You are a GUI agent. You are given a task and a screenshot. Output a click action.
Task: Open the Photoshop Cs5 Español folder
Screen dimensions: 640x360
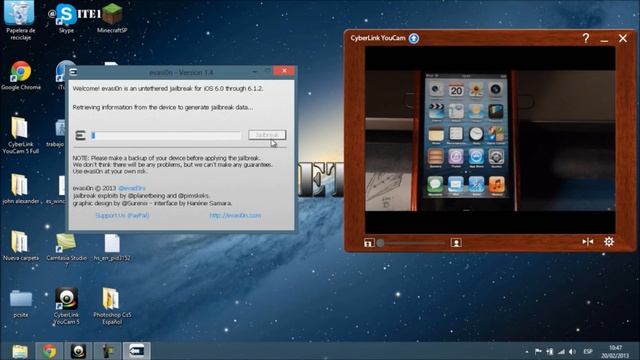click(x=111, y=306)
